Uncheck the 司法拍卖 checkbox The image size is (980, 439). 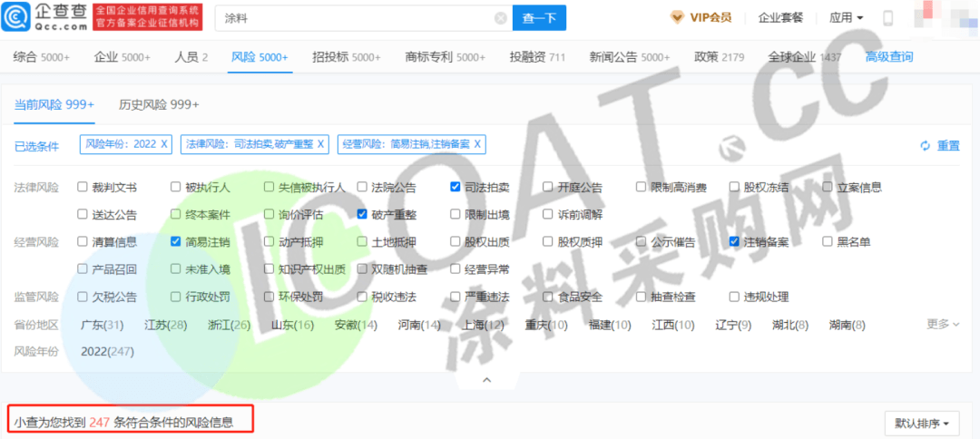coord(456,188)
